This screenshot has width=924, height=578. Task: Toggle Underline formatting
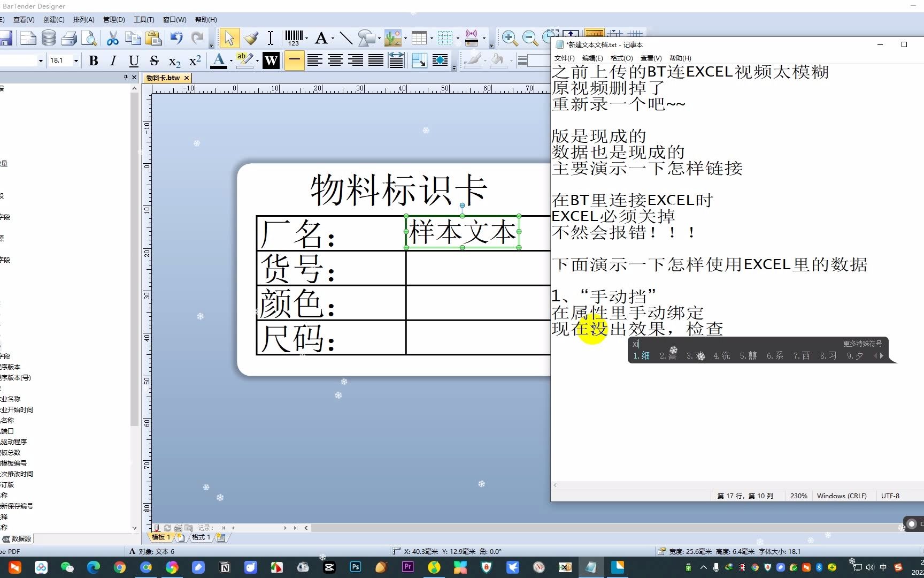(x=134, y=60)
